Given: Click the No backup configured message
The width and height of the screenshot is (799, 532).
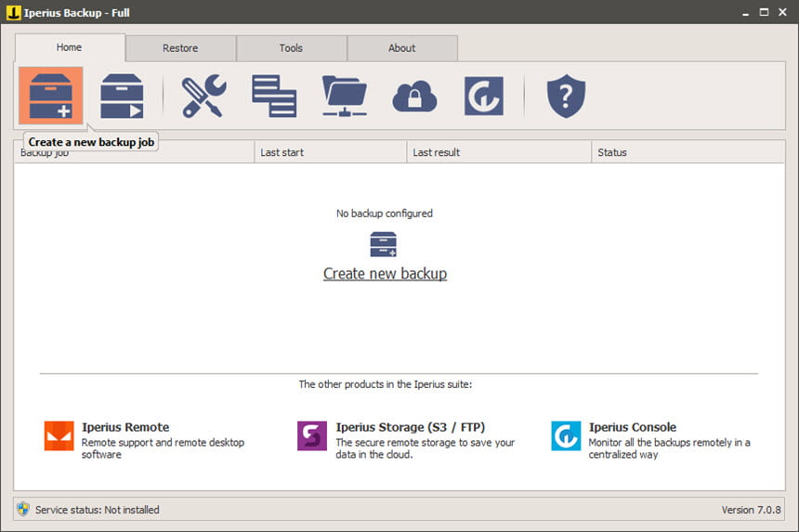Looking at the screenshot, I should pyautogui.click(x=385, y=214).
